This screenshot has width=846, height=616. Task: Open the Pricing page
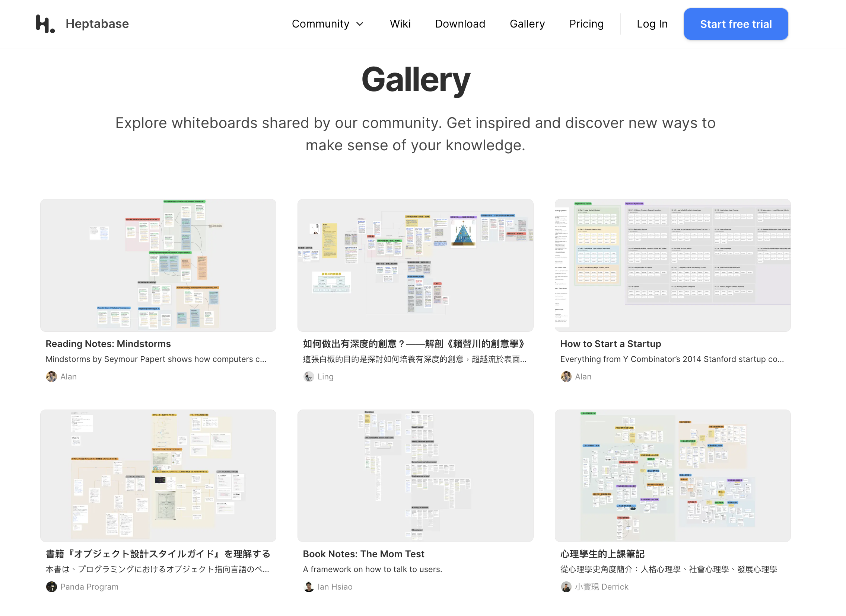coord(586,24)
